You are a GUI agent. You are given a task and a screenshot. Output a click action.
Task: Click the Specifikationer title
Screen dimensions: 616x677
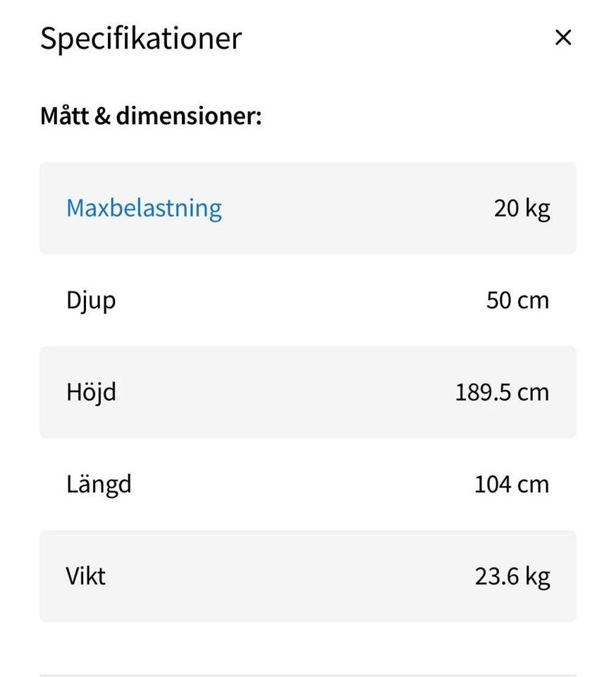point(140,38)
